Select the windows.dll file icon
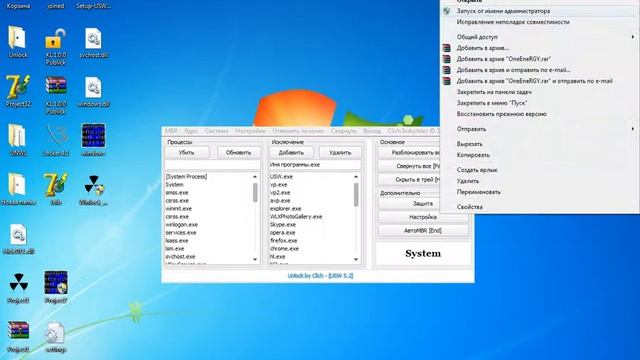Viewport: 640px width, 360px height. (93, 88)
